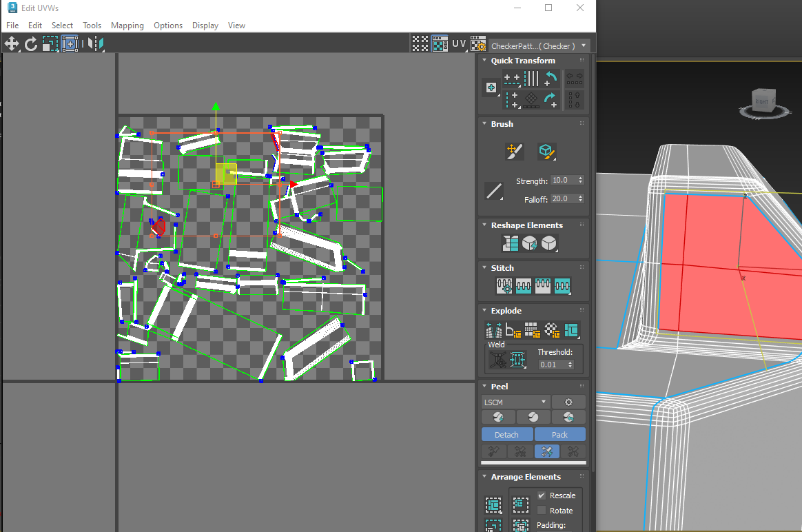Screen dimensions: 802x532
Task: Click the Pack button
Action: tap(559, 435)
